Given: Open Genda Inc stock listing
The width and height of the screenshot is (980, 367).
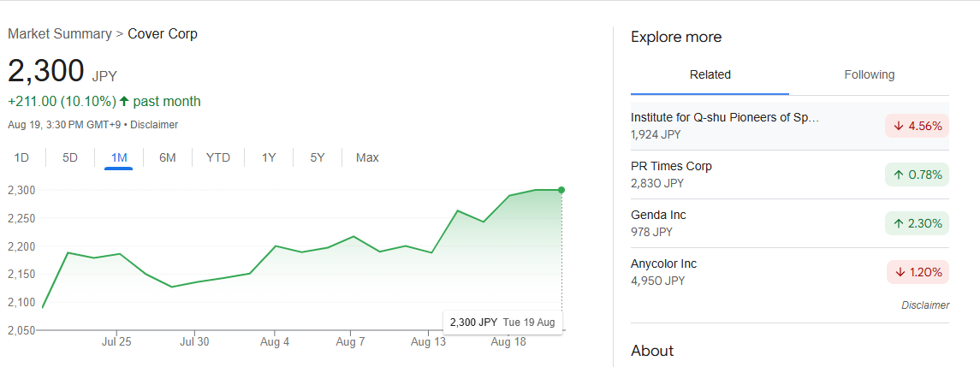Looking at the screenshot, I should 658,215.
